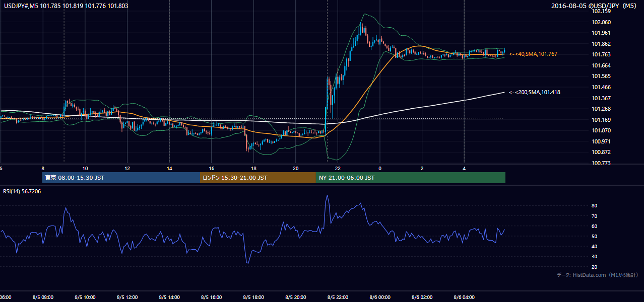Click the bottom time label 8/5 10:00
The height and width of the screenshot is (302, 644).
click(85, 297)
